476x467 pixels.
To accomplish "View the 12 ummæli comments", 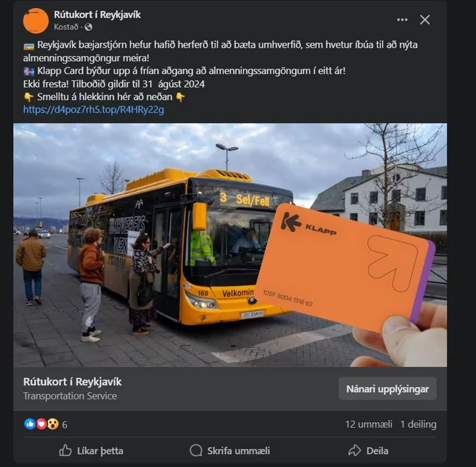I will pyautogui.click(x=369, y=424).
